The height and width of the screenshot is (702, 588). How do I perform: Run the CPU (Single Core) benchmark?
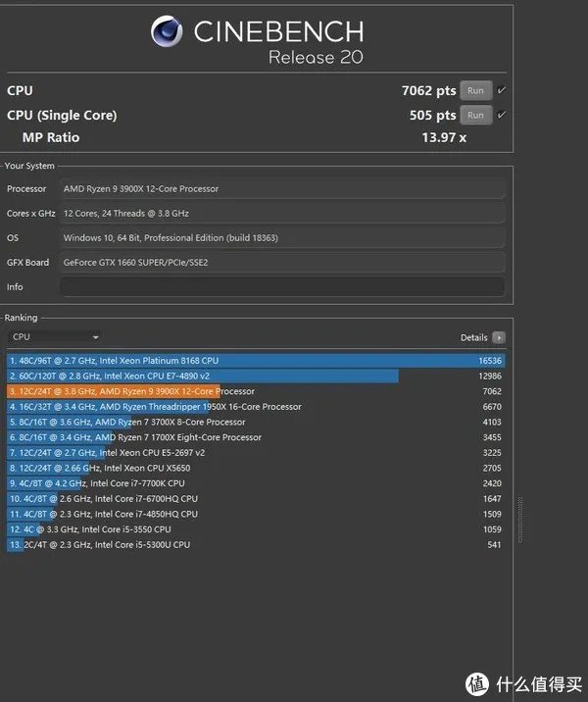tap(475, 115)
